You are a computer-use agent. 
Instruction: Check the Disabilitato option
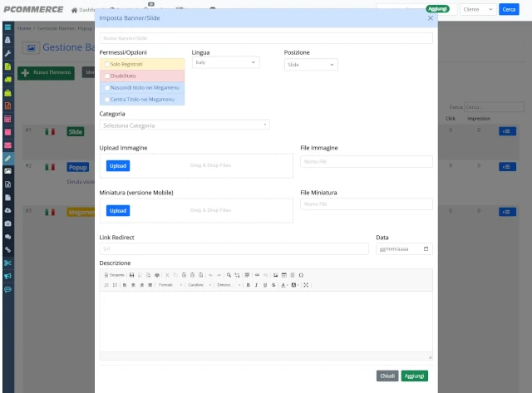[107, 76]
